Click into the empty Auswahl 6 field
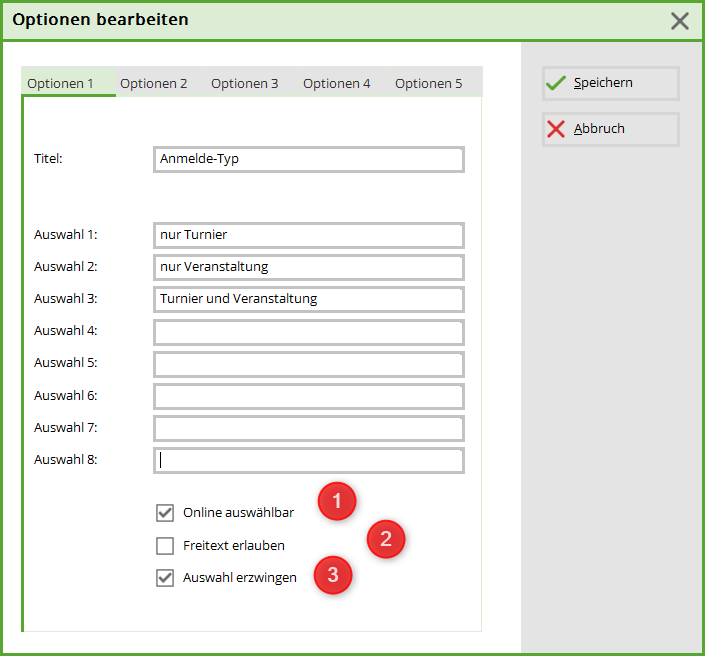Image resolution: width=705 pixels, height=656 pixels. (x=309, y=396)
